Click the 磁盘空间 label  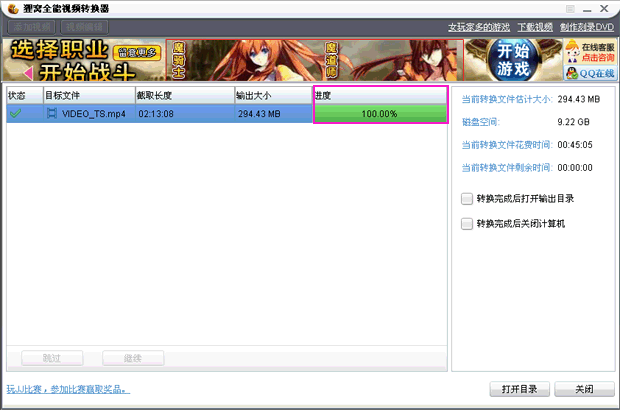pyautogui.click(x=481, y=122)
